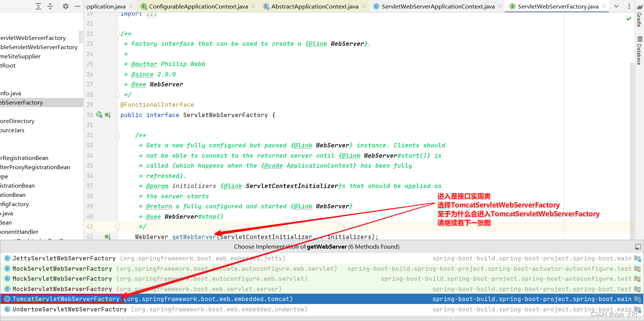Select 'oreDirectory' project tree item

pos(17,121)
